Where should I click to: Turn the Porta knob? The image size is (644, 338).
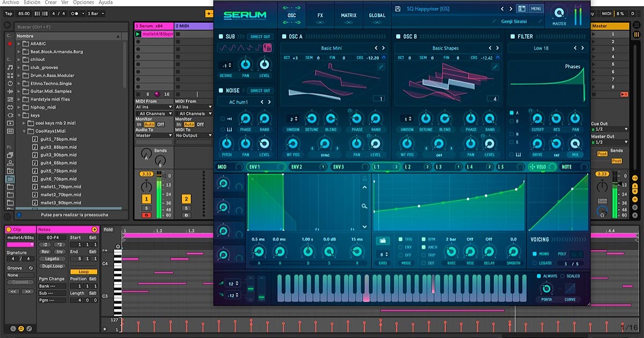click(x=546, y=289)
